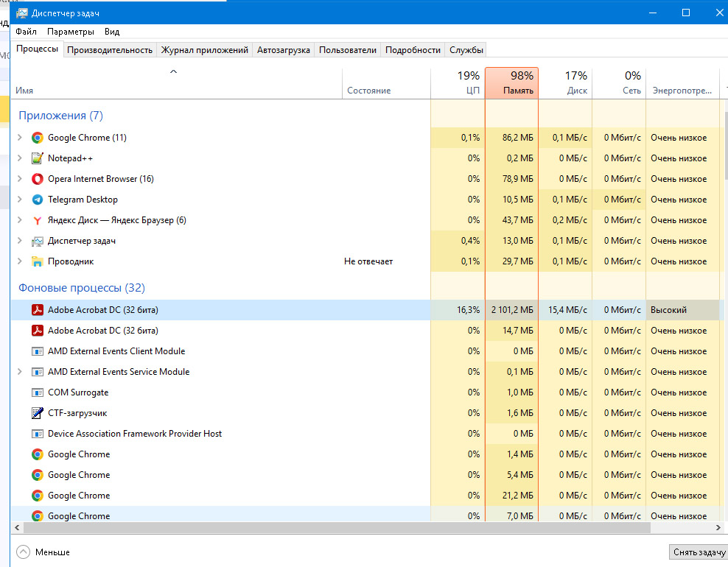Click the Google Chrome 21,2 МБ icon
Screen dimensions: 728x567
tap(37, 496)
